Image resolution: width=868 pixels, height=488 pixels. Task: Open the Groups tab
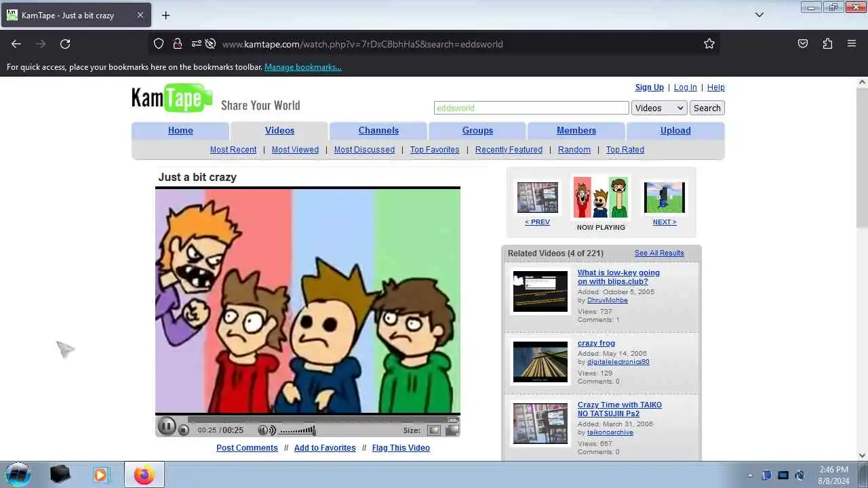pos(477,130)
